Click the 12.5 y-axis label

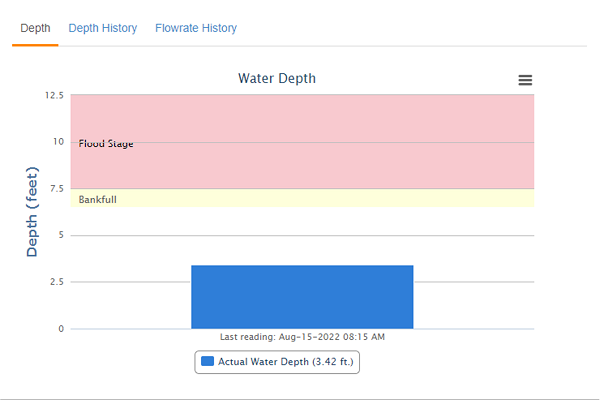click(x=53, y=96)
